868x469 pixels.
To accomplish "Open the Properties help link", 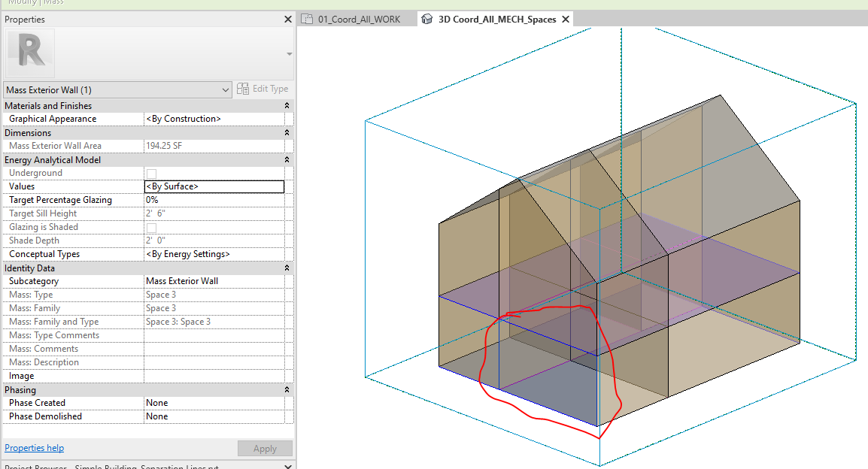I will (34, 448).
